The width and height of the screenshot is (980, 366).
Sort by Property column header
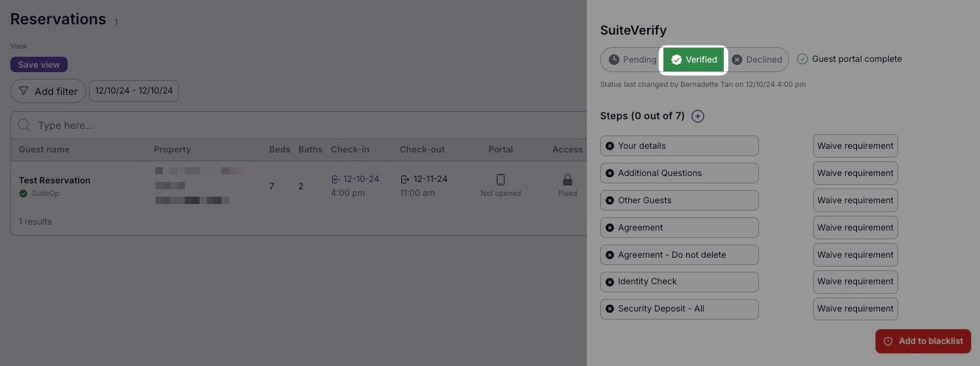point(172,149)
